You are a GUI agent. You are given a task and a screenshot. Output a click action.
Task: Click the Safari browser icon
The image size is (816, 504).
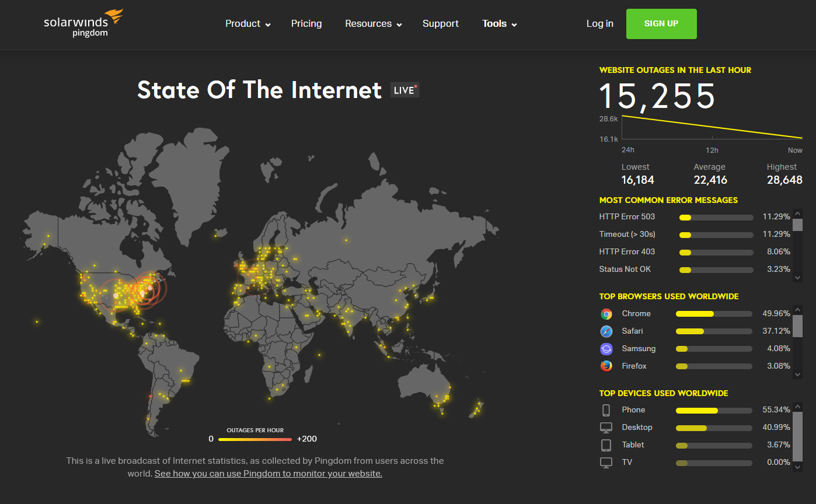tap(606, 331)
